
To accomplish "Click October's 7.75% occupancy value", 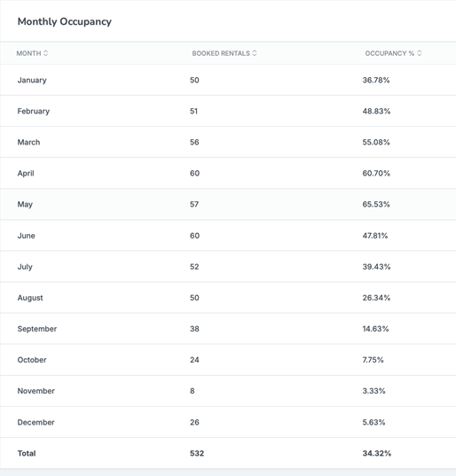I will point(373,360).
